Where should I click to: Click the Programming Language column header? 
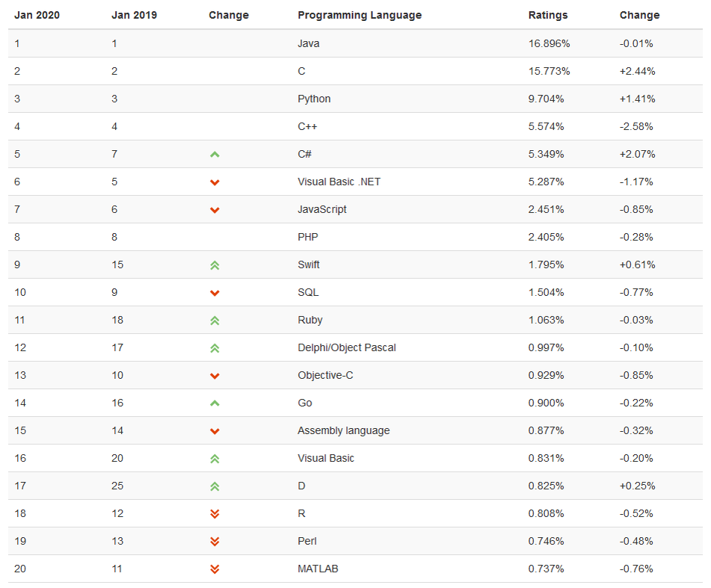click(x=360, y=15)
